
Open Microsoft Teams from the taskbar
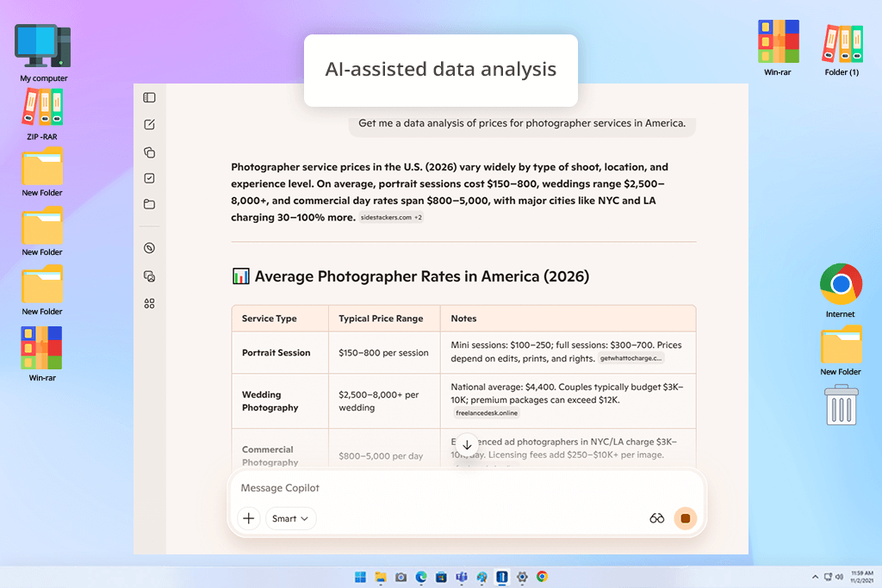point(462,577)
